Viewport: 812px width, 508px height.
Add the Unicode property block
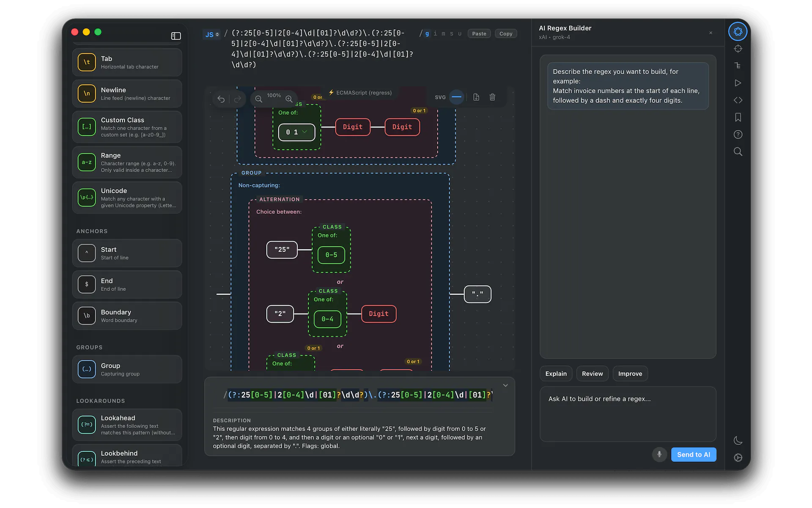pyautogui.click(x=127, y=198)
